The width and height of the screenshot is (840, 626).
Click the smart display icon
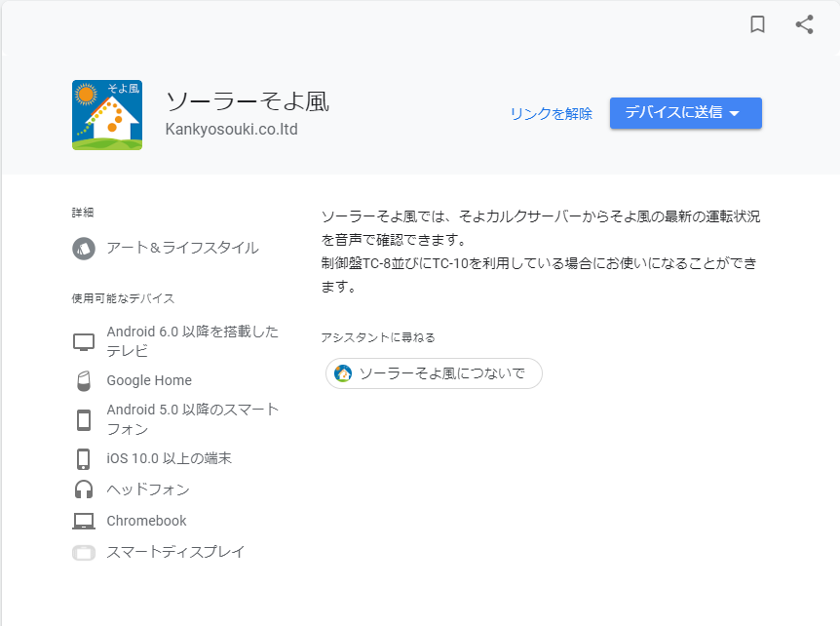(84, 553)
